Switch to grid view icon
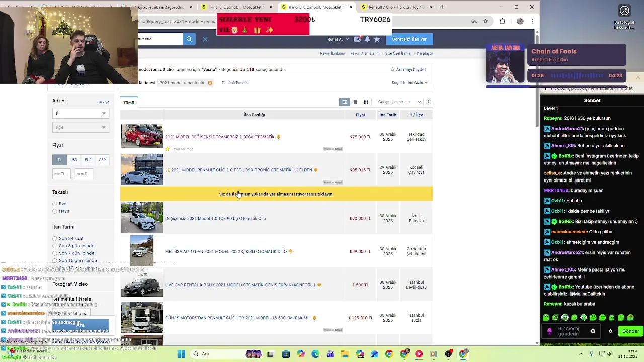Screen dimensions: 644x362 (x=366, y=102)
